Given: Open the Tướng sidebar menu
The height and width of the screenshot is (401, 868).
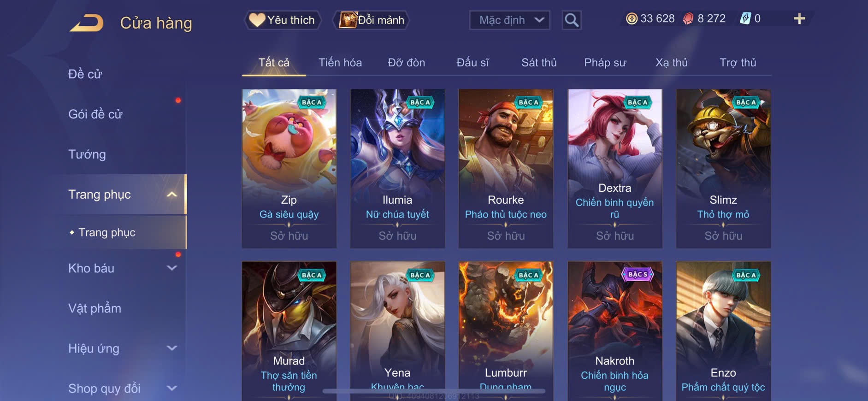Looking at the screenshot, I should click(87, 154).
